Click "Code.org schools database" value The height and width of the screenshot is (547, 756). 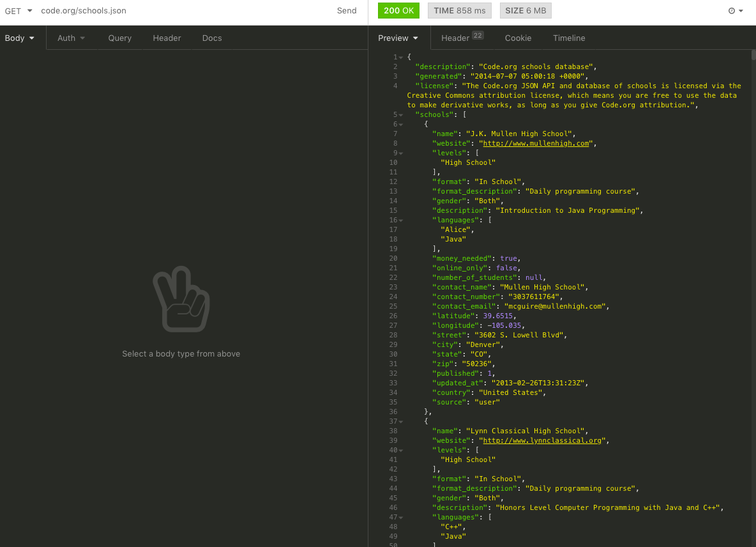[x=536, y=66]
